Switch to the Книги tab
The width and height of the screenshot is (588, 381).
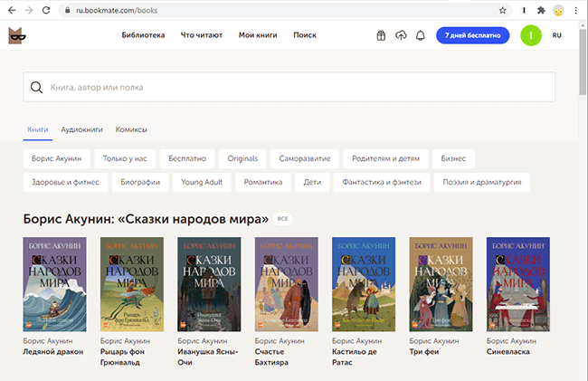[37, 129]
